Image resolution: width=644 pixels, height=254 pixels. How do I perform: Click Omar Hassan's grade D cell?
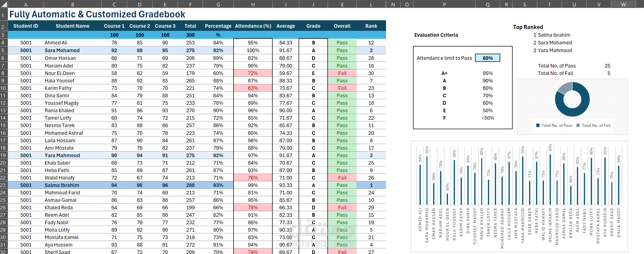point(313,58)
